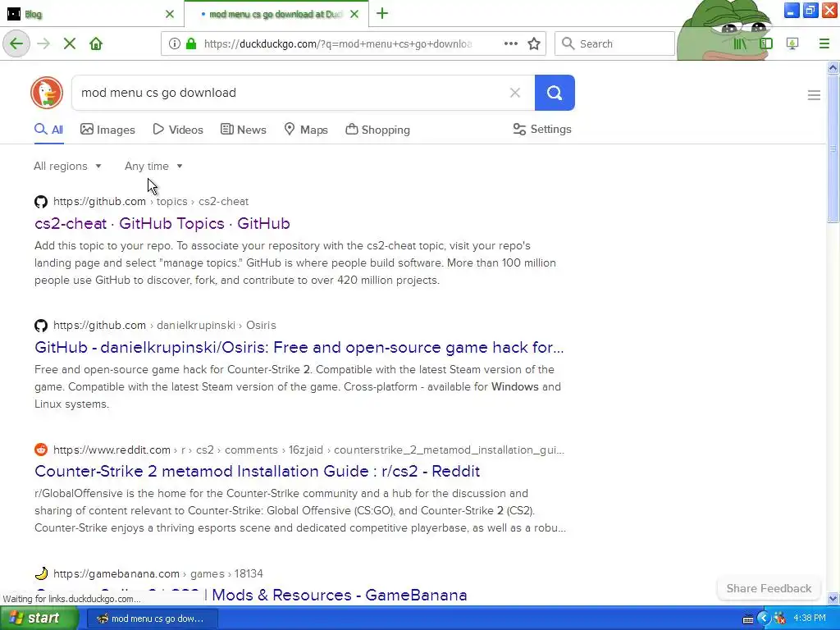The width and height of the screenshot is (840, 630).
Task: Focus the Firefox Search box
Action: point(614,43)
